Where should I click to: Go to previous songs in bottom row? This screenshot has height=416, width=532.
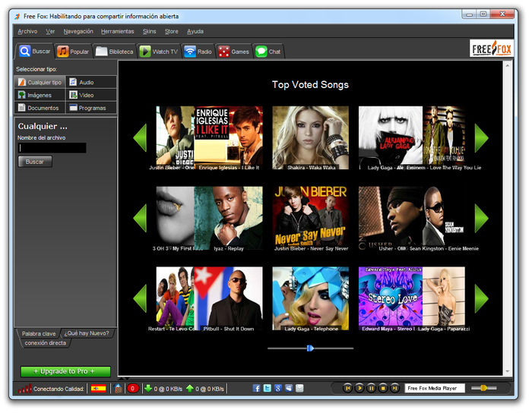140,298
